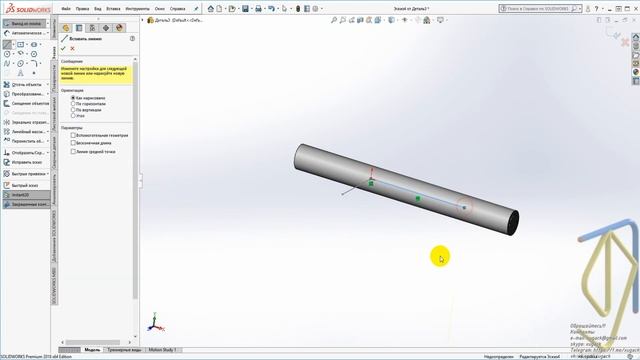Image resolution: width=640 pixels, height=360 pixels.
Task: Select the sketch Text tool
Action: tap(20, 73)
